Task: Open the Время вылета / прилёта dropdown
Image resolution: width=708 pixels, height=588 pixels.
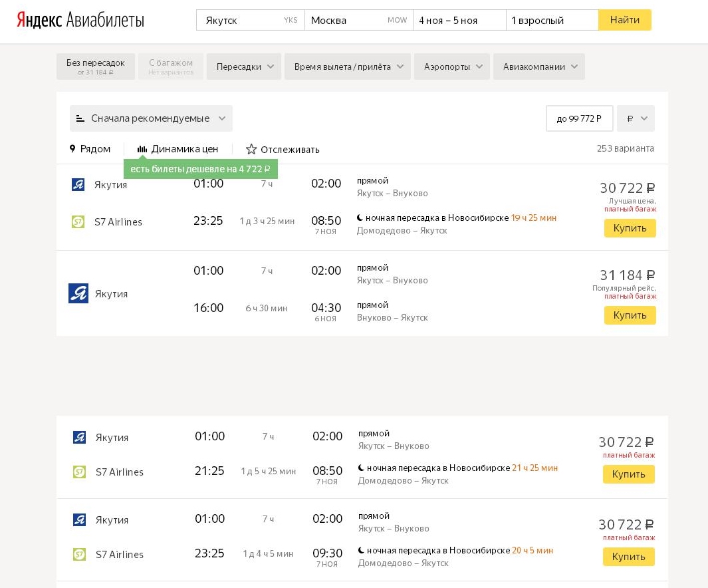Action: (348, 67)
